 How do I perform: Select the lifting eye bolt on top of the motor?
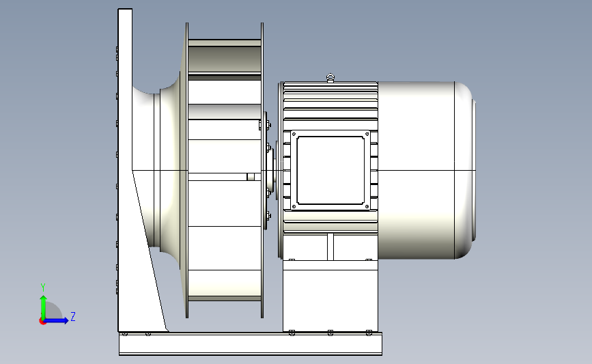click(x=330, y=77)
